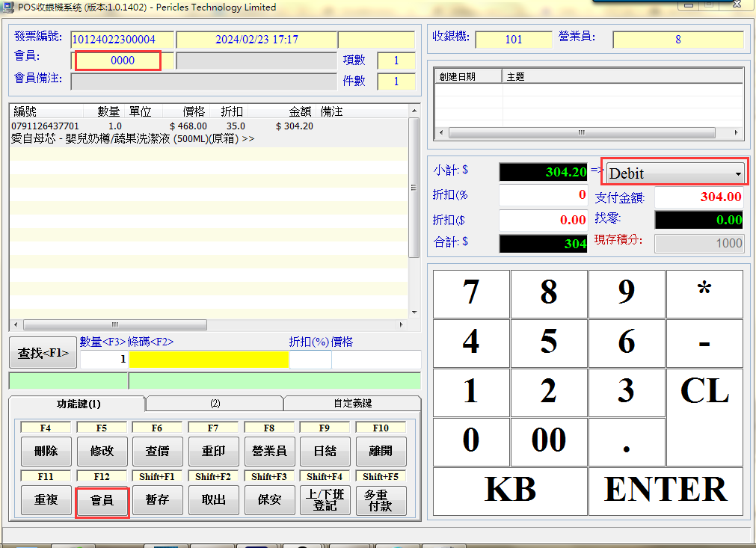
Task: Click item list scroll up arrow
Action: click(x=414, y=111)
